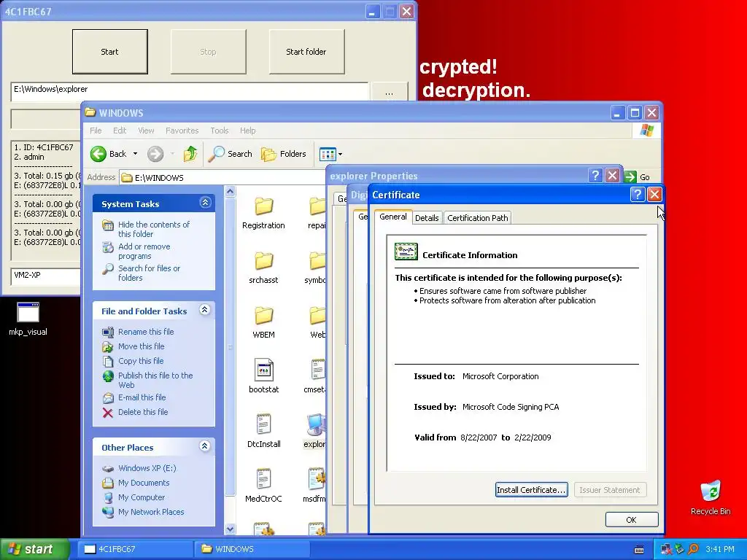747x560 pixels.
Task: Select the DtcInstall file icon
Action: 263,431
